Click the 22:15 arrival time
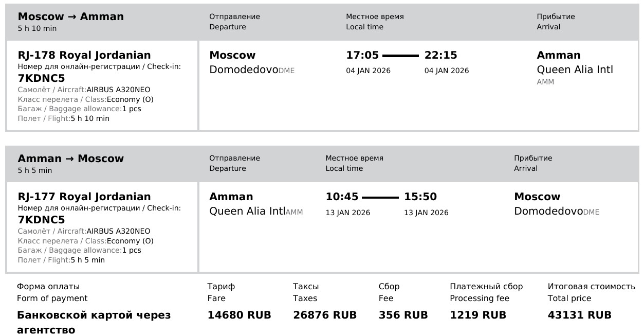The height and width of the screenshot is (334, 644). pos(440,55)
